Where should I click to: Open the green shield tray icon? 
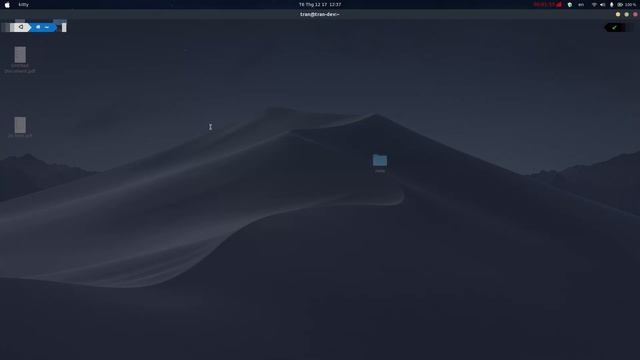(570, 4)
